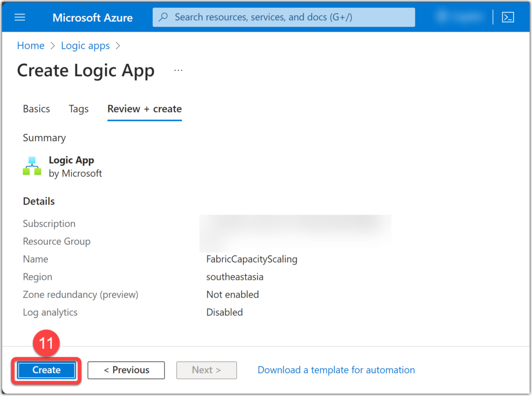
Task: Click the < Previous button
Action: (126, 370)
